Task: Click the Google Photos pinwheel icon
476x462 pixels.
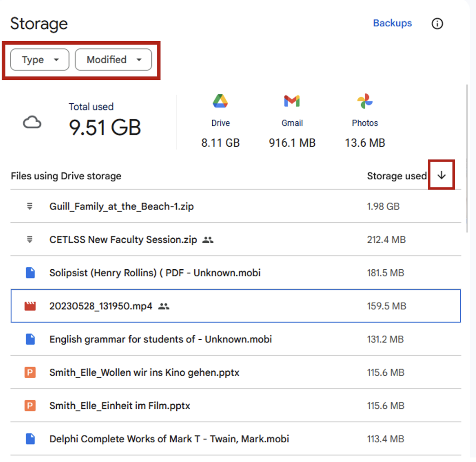Action: [365, 101]
